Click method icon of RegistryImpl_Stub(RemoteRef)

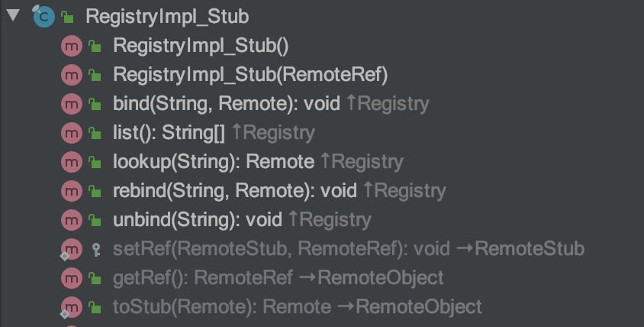tap(72, 75)
